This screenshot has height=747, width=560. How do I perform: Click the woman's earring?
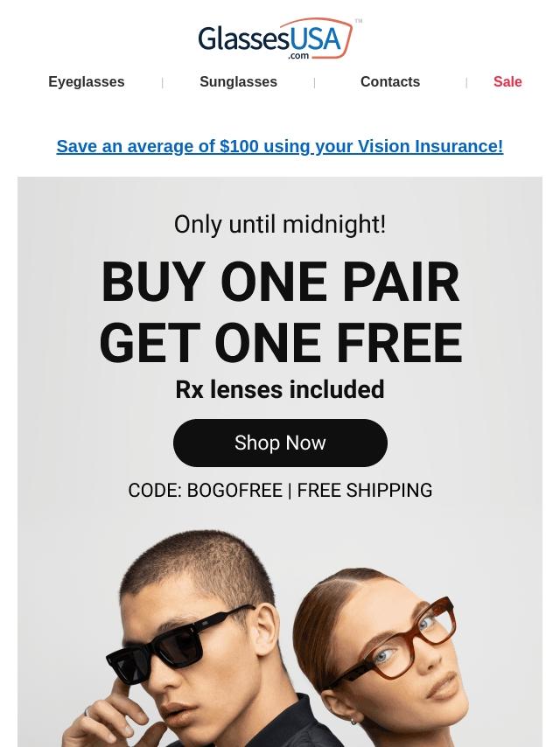point(353,721)
